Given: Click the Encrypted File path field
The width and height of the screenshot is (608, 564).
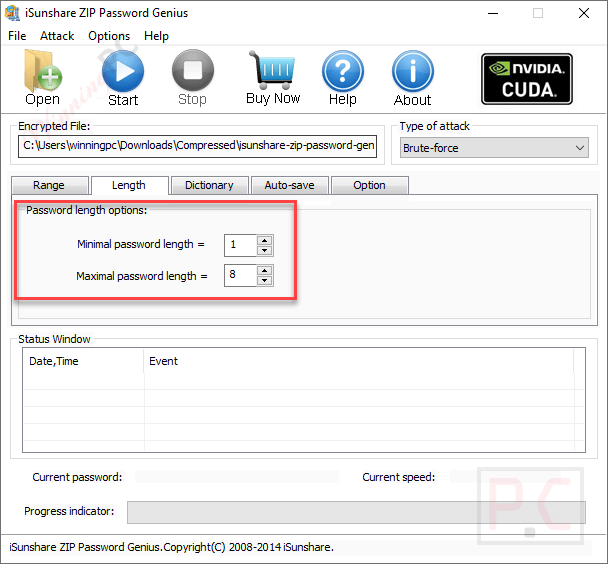Looking at the screenshot, I should [x=197, y=146].
